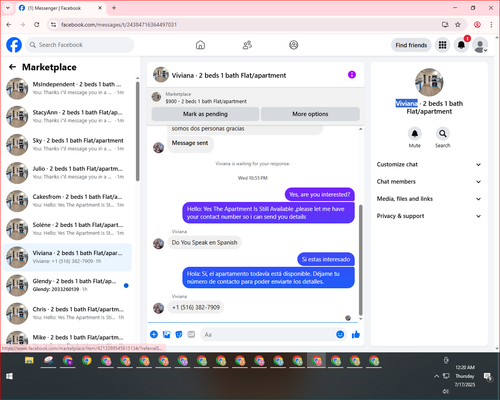Go back from Marketplace with arrow
The image size is (500, 400).
pyautogui.click(x=12, y=67)
